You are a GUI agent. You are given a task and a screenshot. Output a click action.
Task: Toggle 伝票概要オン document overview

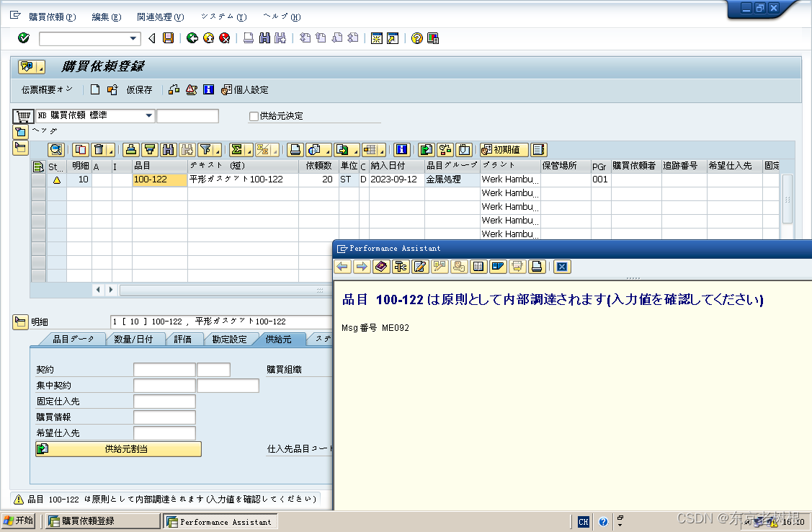[x=46, y=89]
